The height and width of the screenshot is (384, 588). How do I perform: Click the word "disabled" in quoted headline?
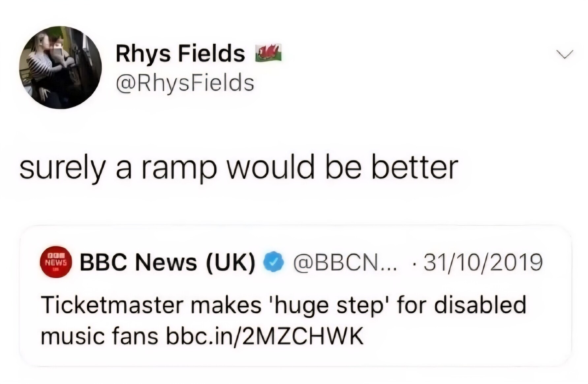tap(480, 305)
